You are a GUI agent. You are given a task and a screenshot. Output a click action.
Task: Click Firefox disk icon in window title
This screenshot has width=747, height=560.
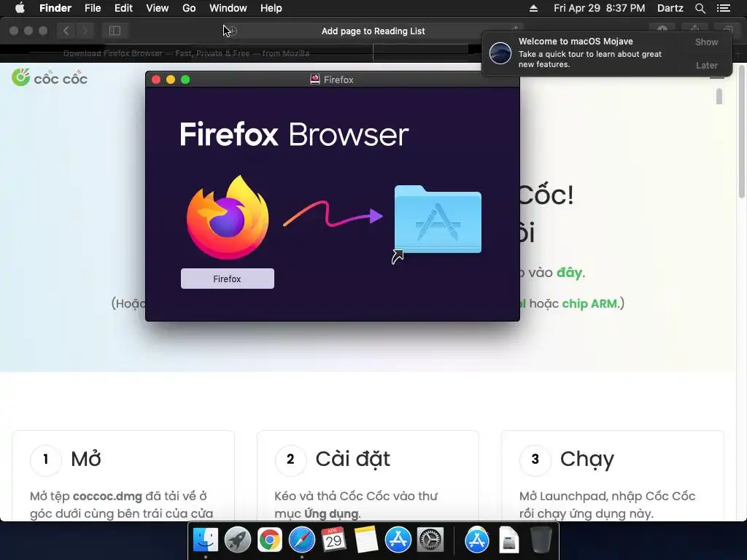point(315,79)
